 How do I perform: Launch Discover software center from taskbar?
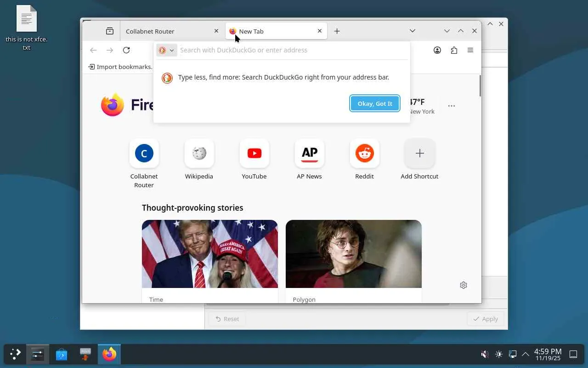(62, 354)
